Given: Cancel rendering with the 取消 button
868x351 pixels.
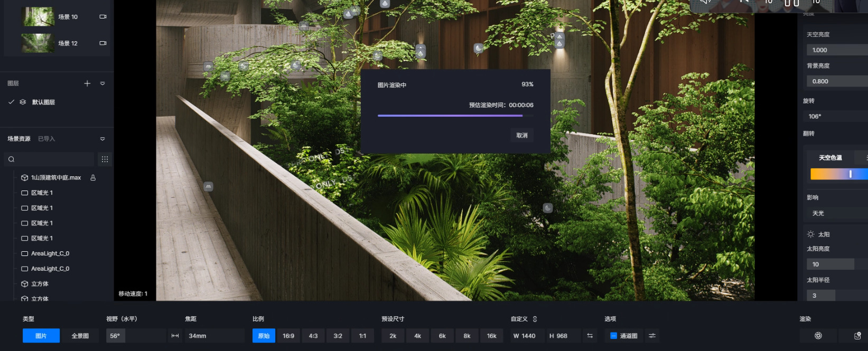Looking at the screenshot, I should pyautogui.click(x=522, y=136).
